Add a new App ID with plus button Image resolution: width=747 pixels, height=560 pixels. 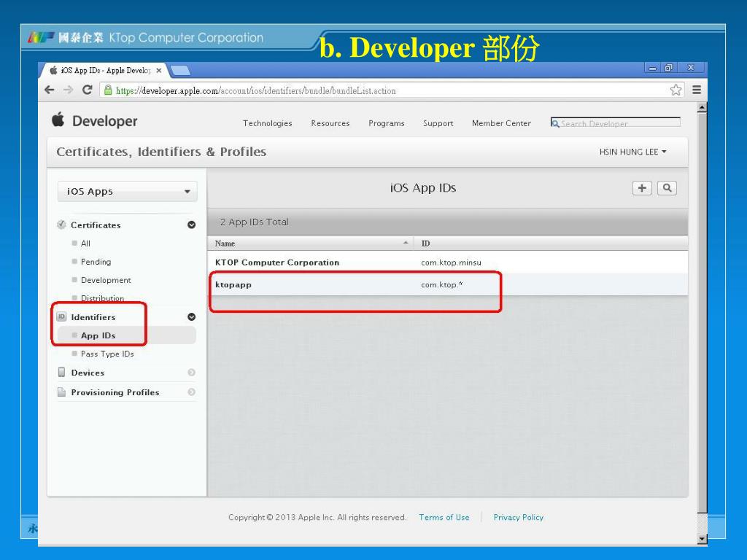(x=642, y=188)
